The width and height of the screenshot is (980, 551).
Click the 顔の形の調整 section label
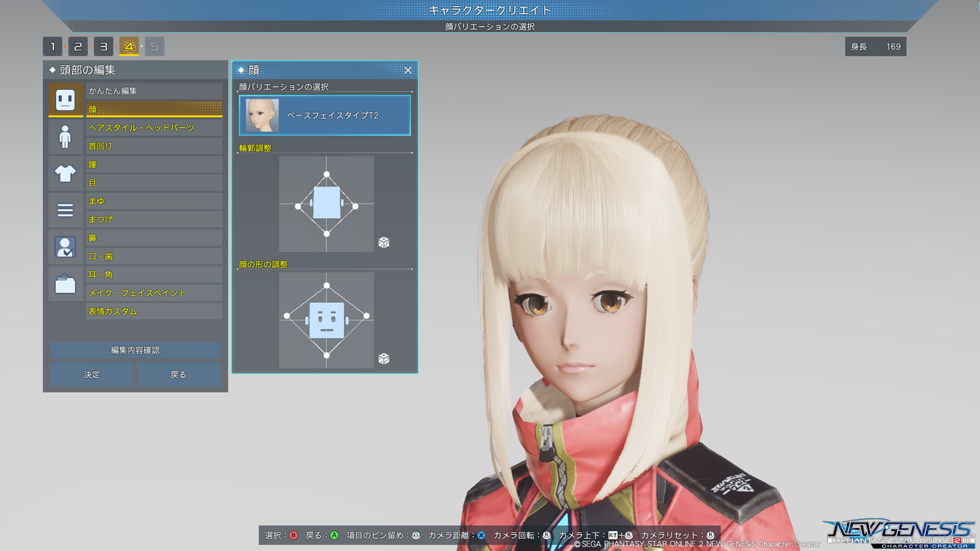pyautogui.click(x=263, y=264)
